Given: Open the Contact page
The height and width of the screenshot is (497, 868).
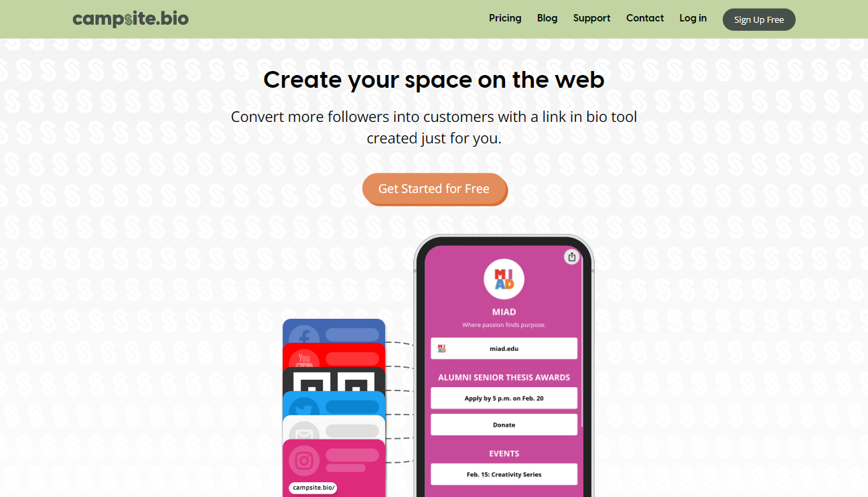Looking at the screenshot, I should 645,18.
